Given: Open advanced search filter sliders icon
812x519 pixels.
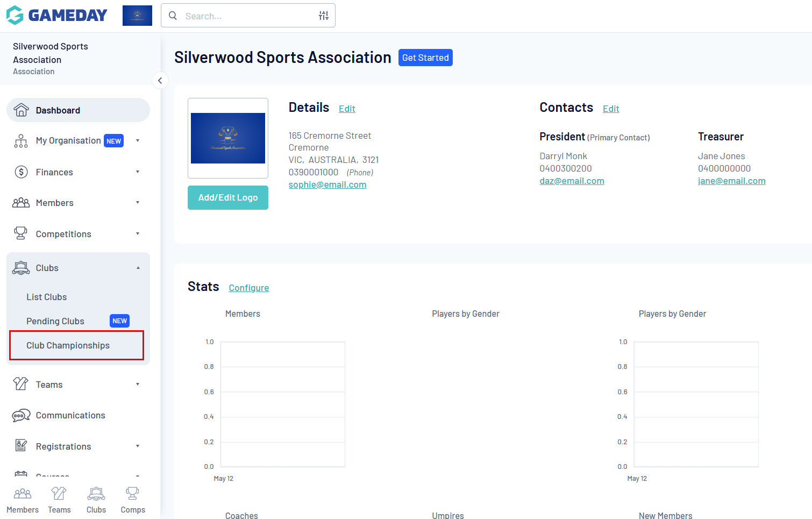Looking at the screenshot, I should (x=323, y=16).
